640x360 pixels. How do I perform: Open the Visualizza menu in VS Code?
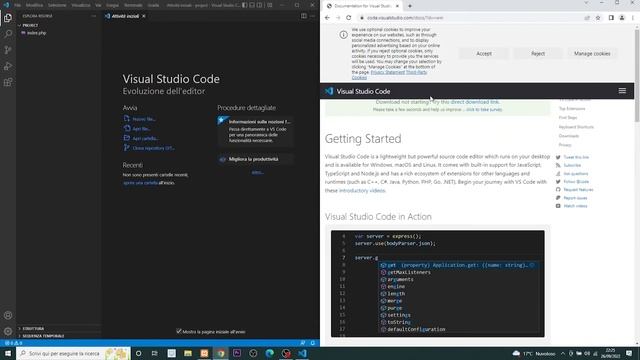tap(81, 5)
